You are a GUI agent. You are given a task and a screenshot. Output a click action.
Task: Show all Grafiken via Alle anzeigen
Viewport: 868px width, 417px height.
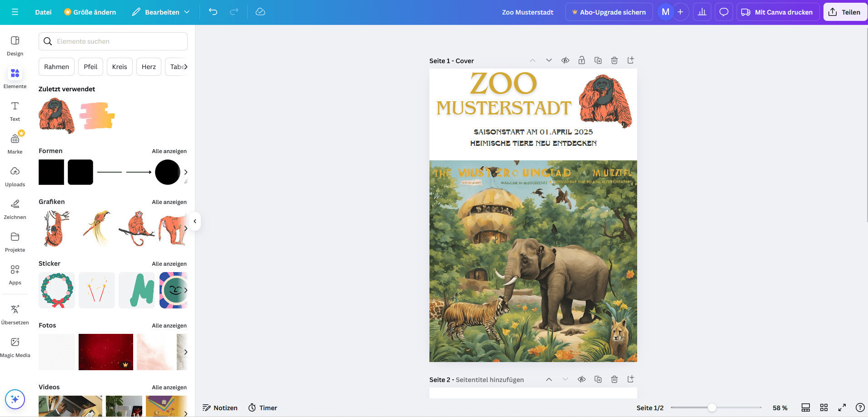coord(169,202)
